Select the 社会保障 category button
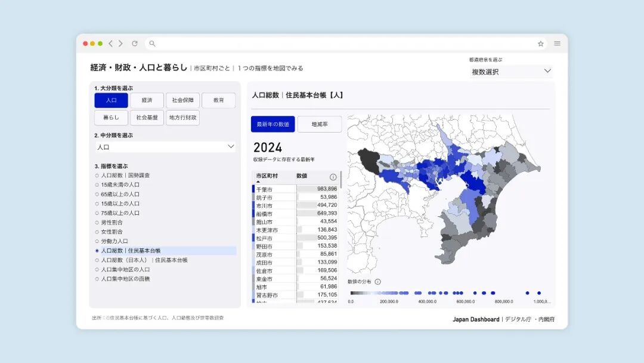The width and height of the screenshot is (644, 363). point(183,100)
